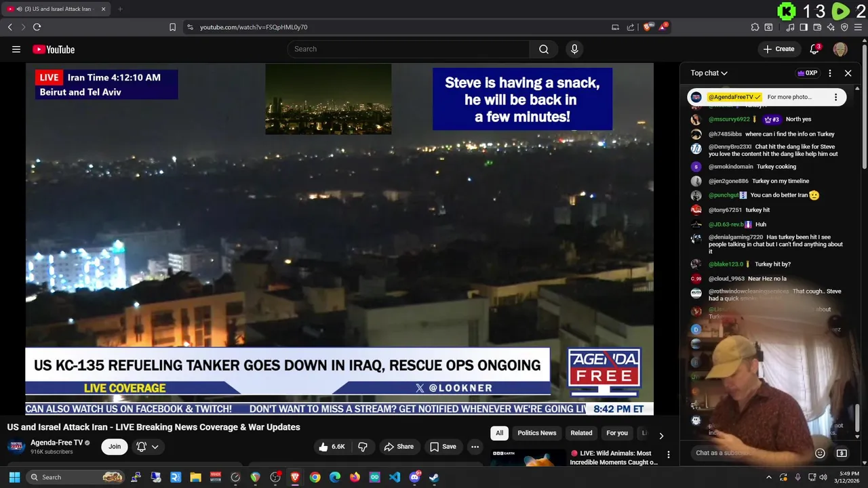
Task: Select the Politics News chip
Action: tap(536, 433)
